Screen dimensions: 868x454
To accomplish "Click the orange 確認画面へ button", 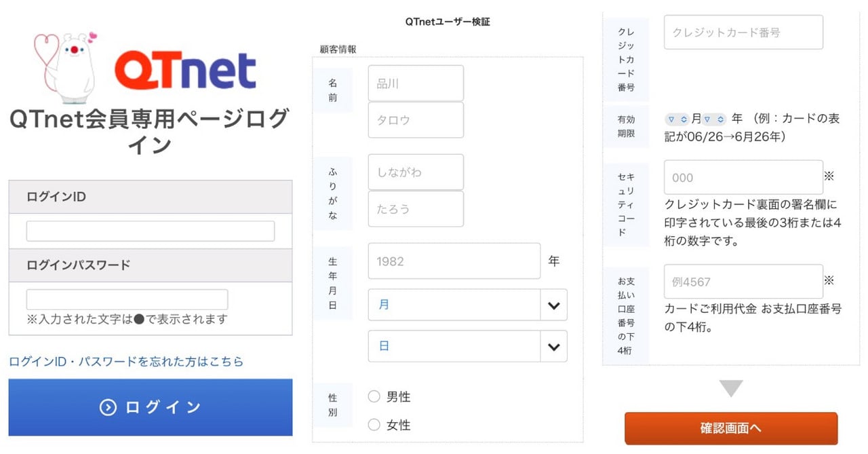I will tap(731, 428).
